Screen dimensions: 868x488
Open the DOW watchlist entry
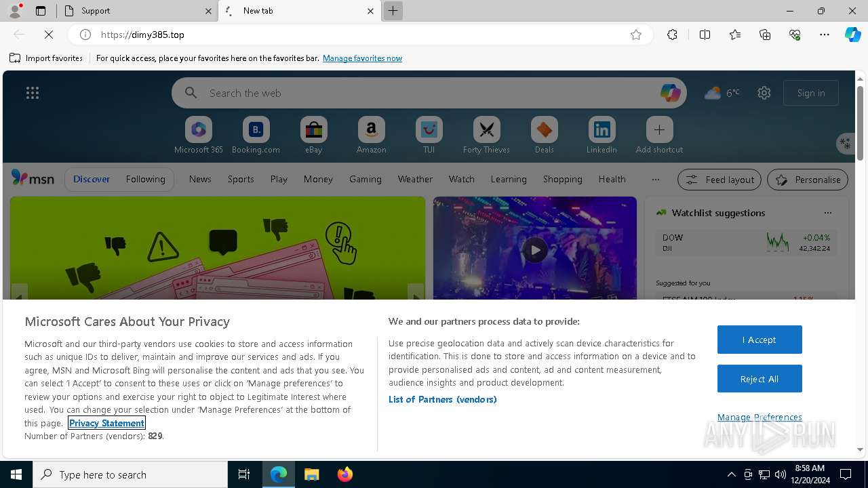click(746, 243)
